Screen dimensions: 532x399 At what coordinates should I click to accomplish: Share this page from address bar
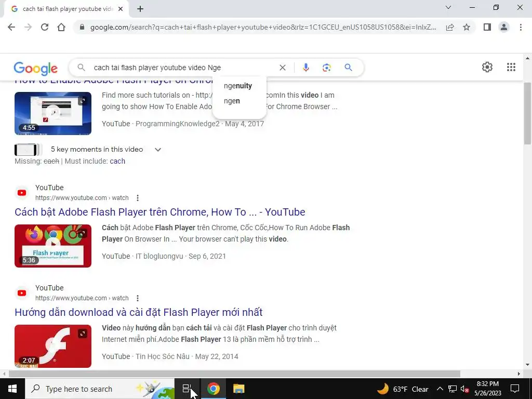[x=450, y=27]
